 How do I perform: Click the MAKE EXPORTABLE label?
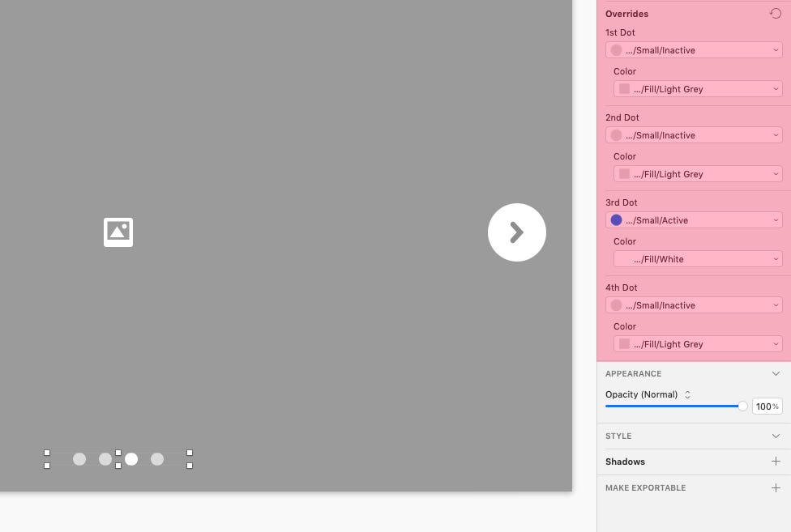point(645,487)
